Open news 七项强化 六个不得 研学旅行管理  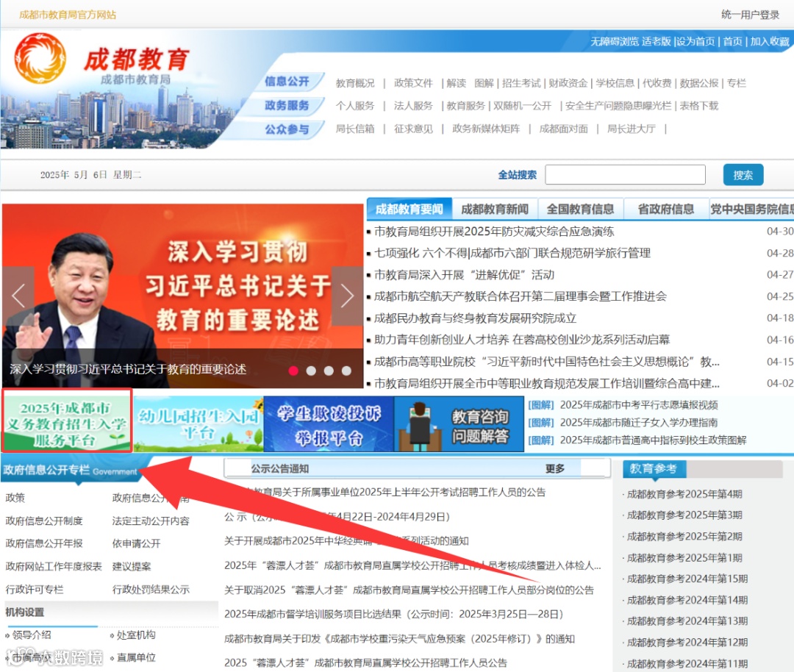[x=512, y=253]
